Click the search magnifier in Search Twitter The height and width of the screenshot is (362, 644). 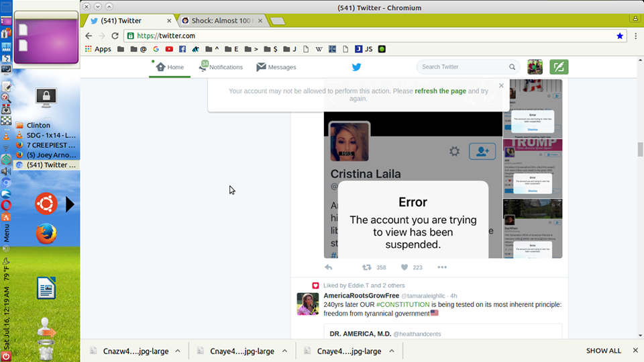click(x=512, y=66)
